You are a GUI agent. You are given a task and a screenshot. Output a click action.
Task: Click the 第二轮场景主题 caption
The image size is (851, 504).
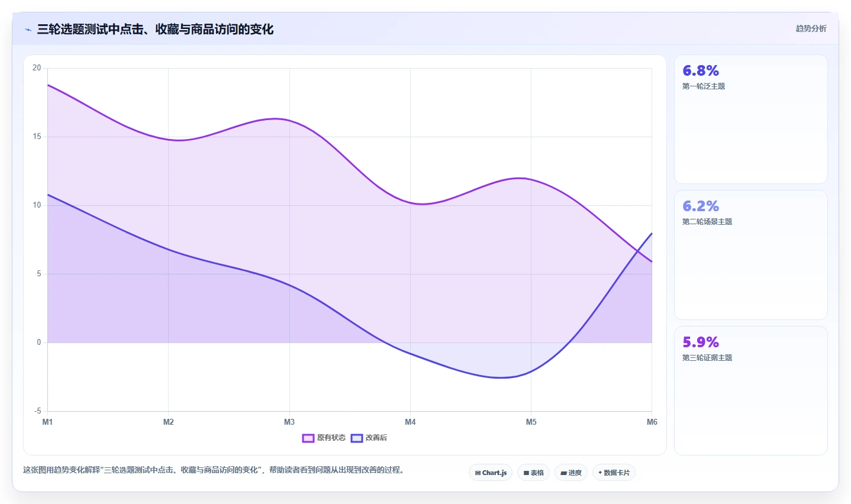click(707, 222)
